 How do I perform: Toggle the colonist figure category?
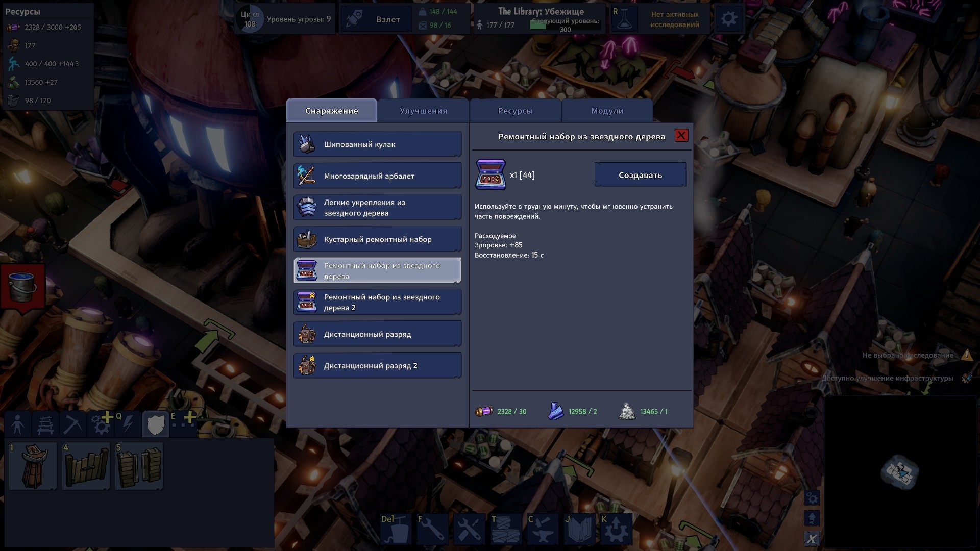tap(17, 424)
